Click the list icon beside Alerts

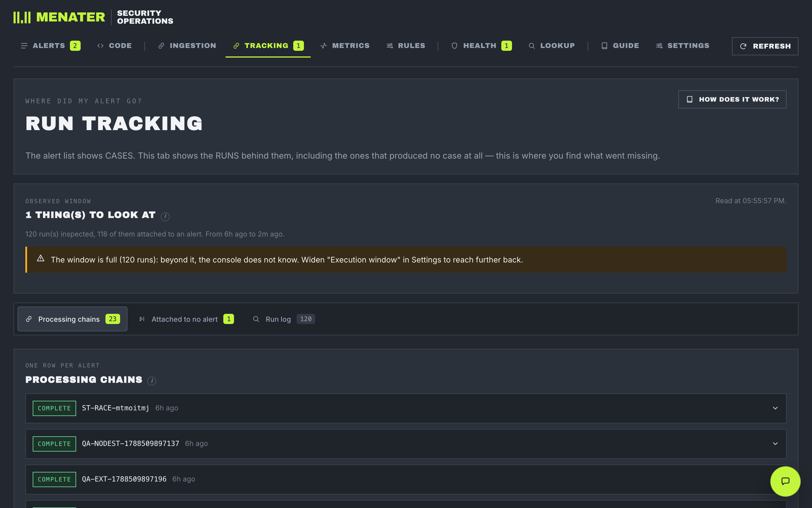point(24,46)
